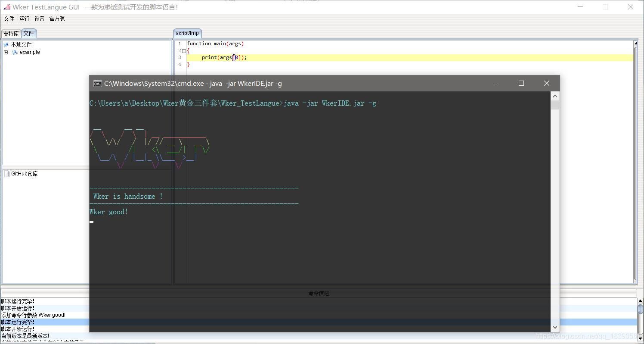Open the 设置 menu
This screenshot has height=344, width=644.
[40, 19]
